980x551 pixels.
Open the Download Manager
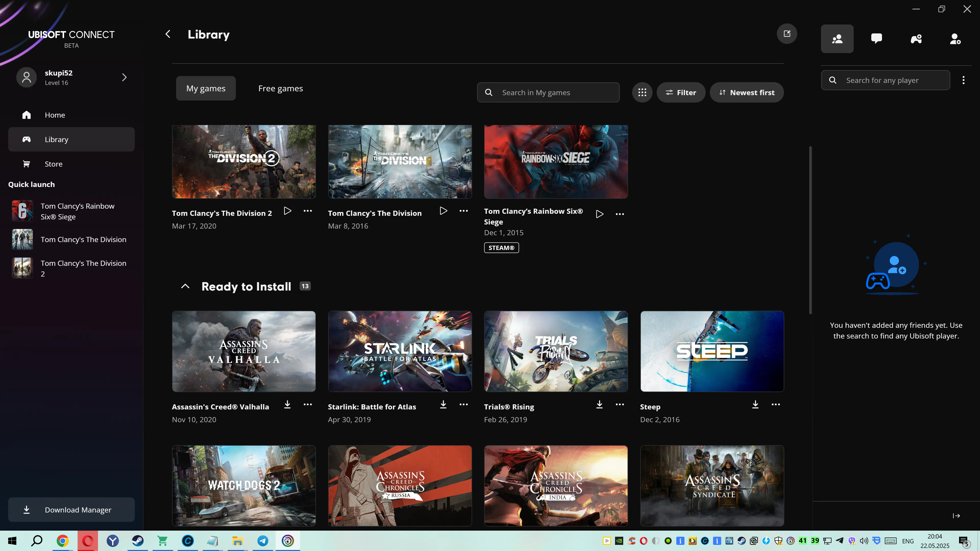click(x=71, y=510)
